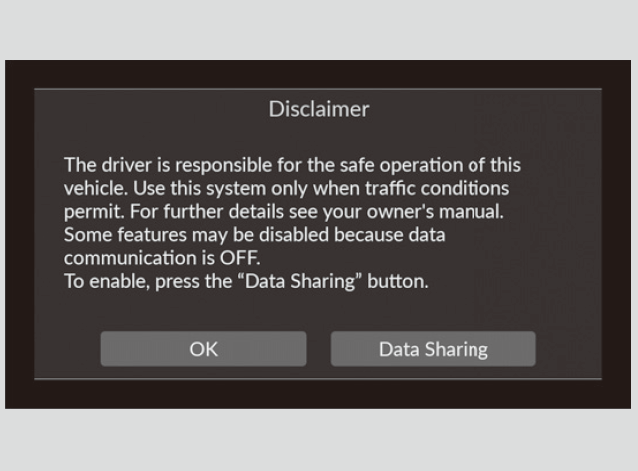Click the Disclaimer title text
The height and width of the screenshot is (471, 638).
[x=318, y=109]
